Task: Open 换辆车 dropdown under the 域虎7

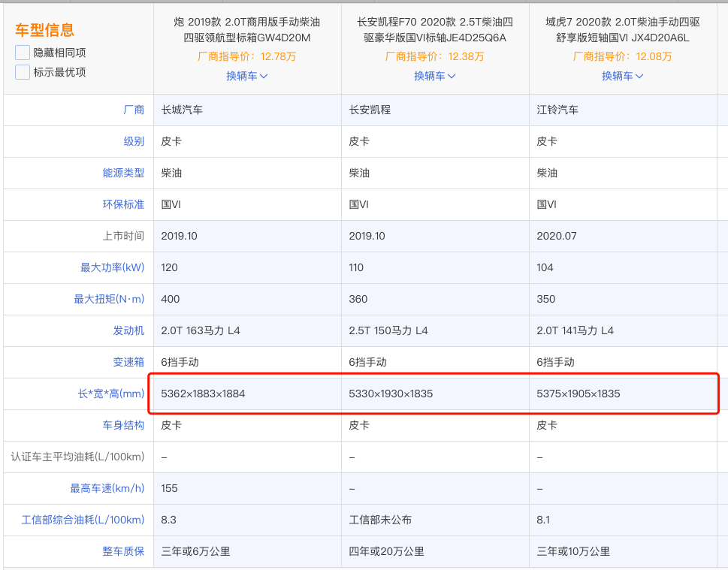Action: point(622,76)
